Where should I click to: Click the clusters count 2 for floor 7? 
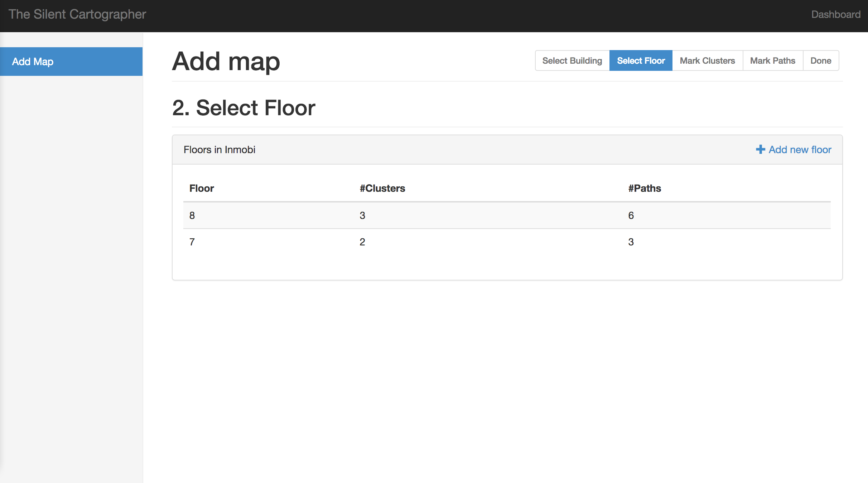coord(362,242)
